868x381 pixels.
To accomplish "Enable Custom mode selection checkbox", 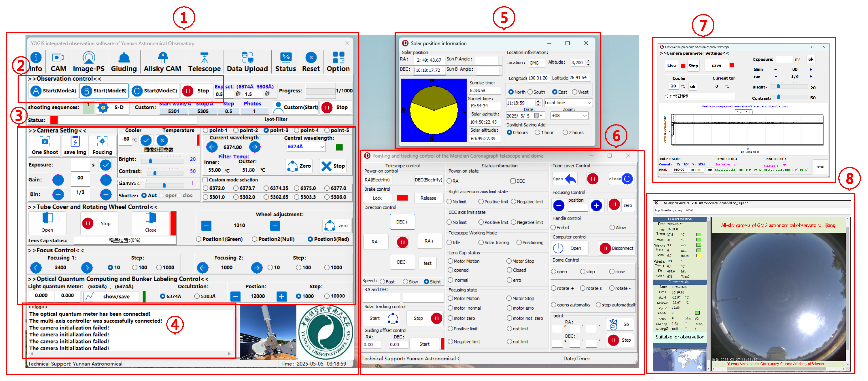I will click(x=205, y=180).
